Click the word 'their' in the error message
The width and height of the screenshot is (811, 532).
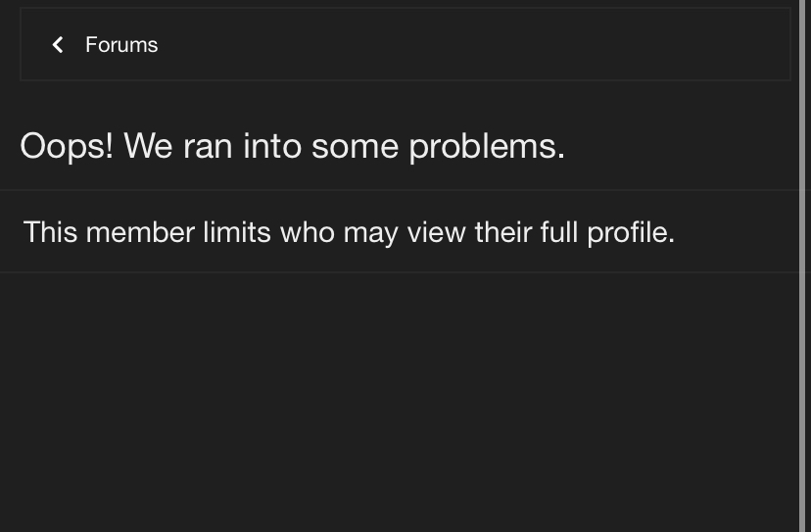(502, 232)
